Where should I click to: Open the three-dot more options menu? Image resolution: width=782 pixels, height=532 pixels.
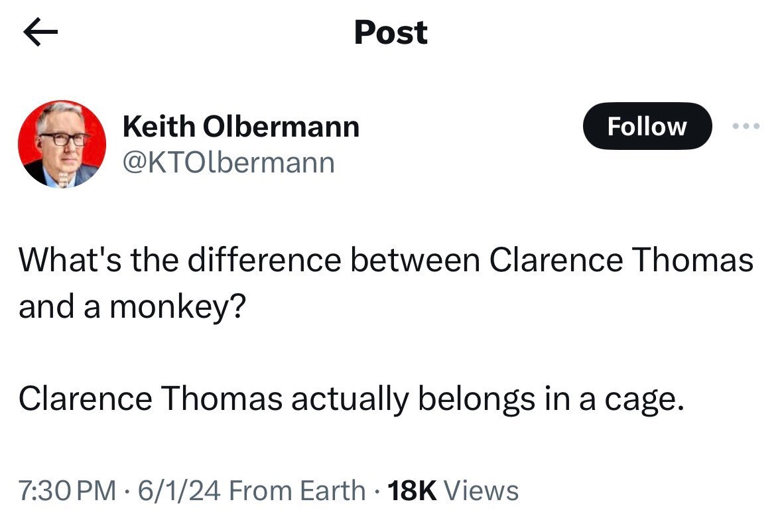[x=747, y=126]
